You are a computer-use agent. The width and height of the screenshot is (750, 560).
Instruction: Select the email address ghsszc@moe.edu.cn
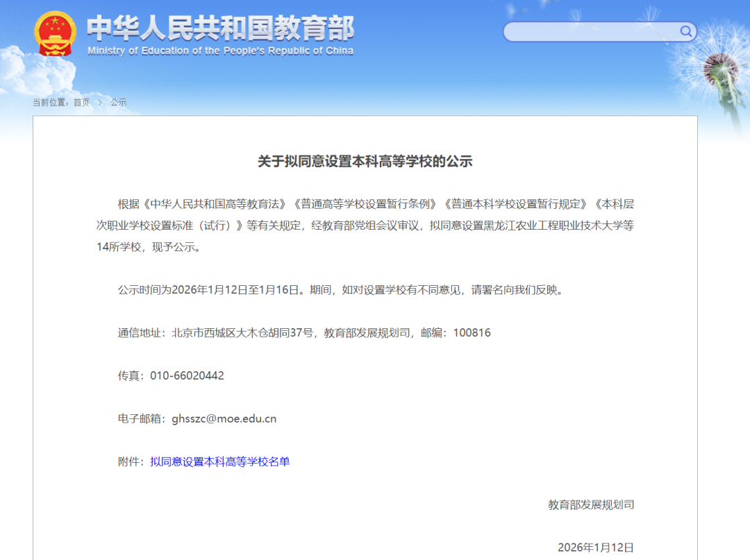coord(223,418)
